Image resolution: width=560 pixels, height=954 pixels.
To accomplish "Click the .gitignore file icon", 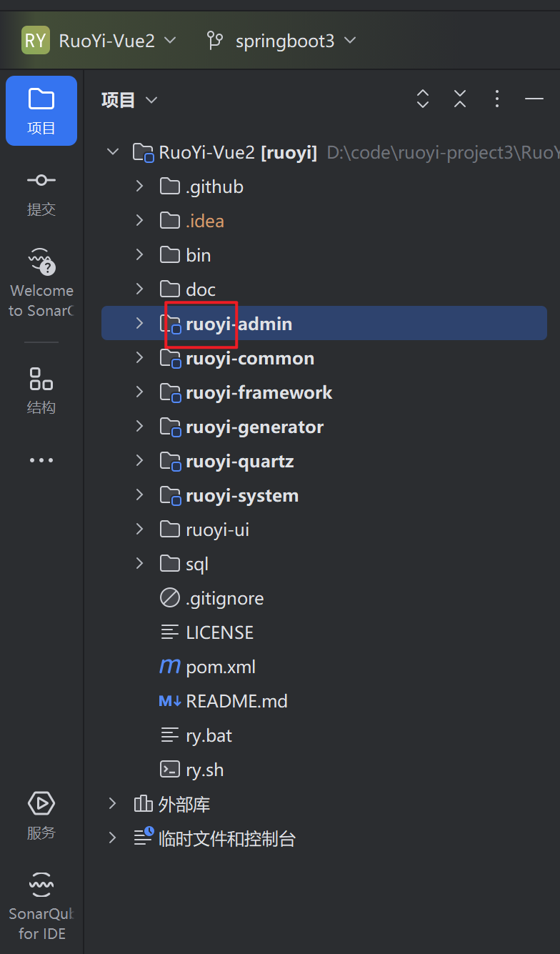I will coord(170,598).
